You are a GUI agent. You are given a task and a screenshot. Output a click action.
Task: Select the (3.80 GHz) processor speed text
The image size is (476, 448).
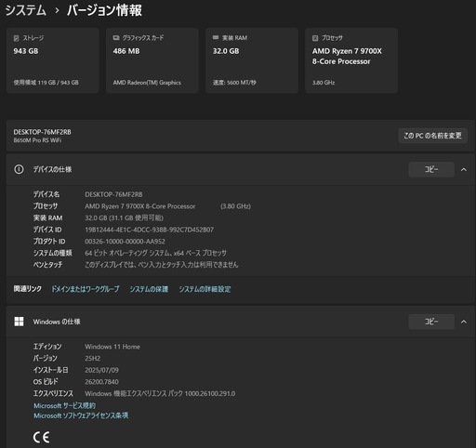(x=235, y=206)
